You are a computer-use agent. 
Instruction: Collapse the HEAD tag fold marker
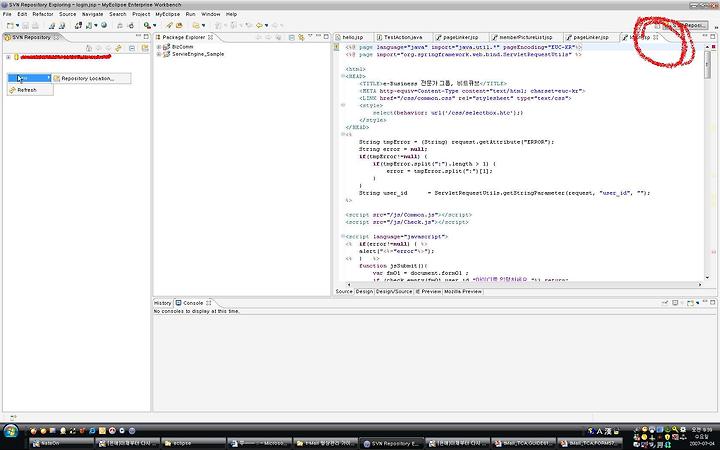(x=343, y=76)
